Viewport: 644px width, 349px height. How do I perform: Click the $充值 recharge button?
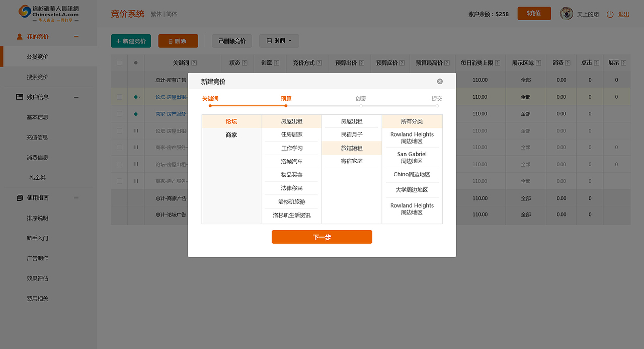(x=534, y=14)
